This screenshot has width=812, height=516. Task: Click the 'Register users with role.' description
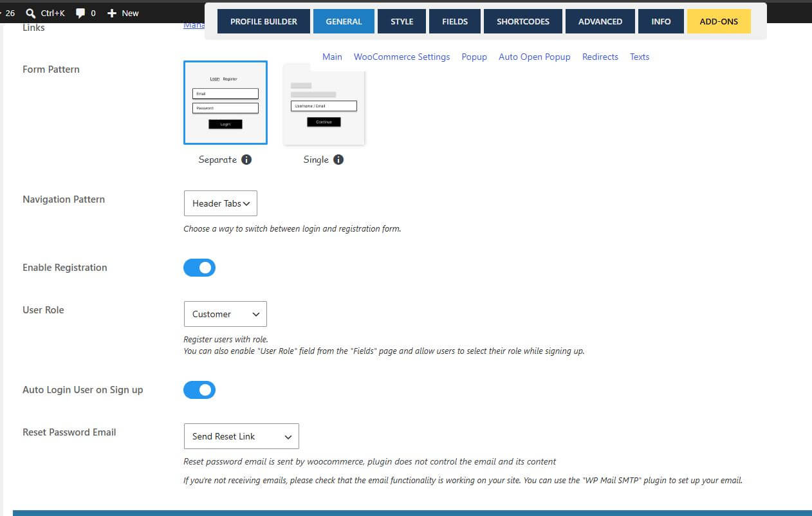click(x=226, y=340)
